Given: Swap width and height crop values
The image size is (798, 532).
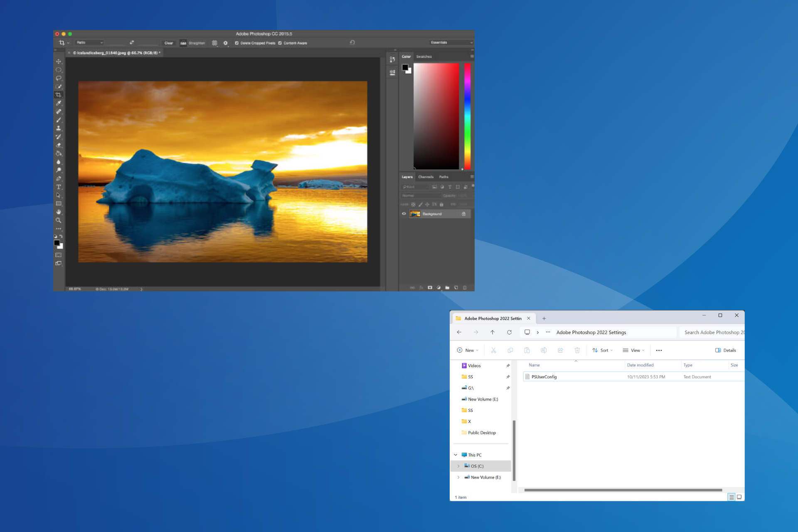Looking at the screenshot, I should (x=132, y=42).
